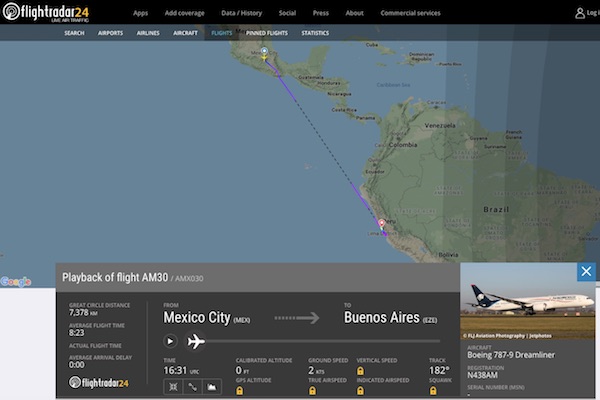Open the Social menu
The image size is (600, 400).
[287, 13]
